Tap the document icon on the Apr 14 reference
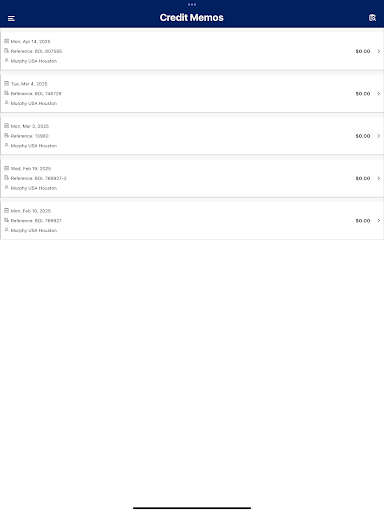Image resolution: width=384 pixels, height=512 pixels. (x=6, y=51)
